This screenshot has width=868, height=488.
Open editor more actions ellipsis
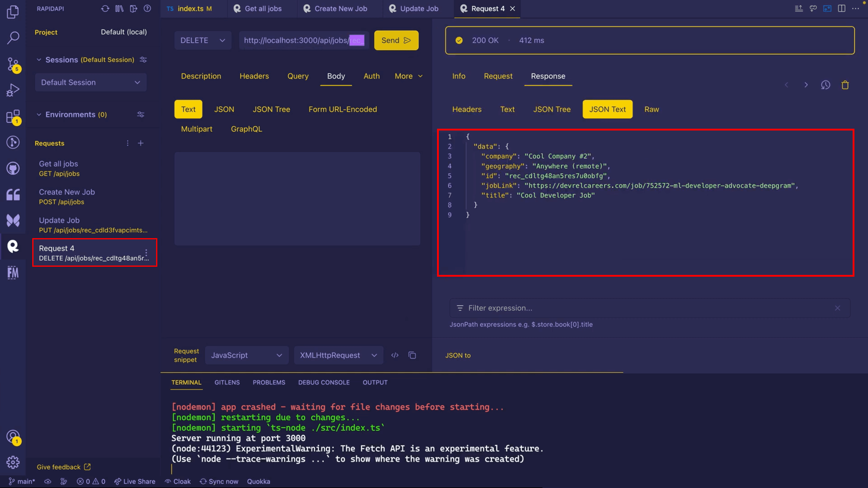[x=855, y=8]
